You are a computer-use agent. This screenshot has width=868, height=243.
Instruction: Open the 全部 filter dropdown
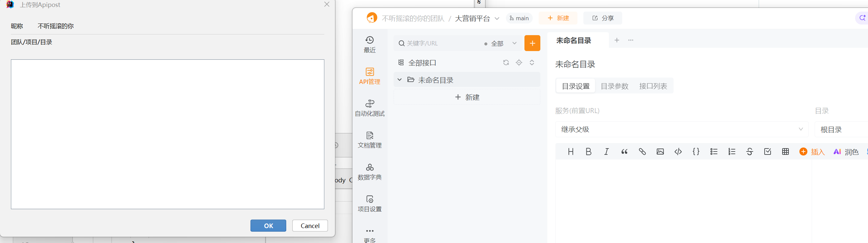500,43
